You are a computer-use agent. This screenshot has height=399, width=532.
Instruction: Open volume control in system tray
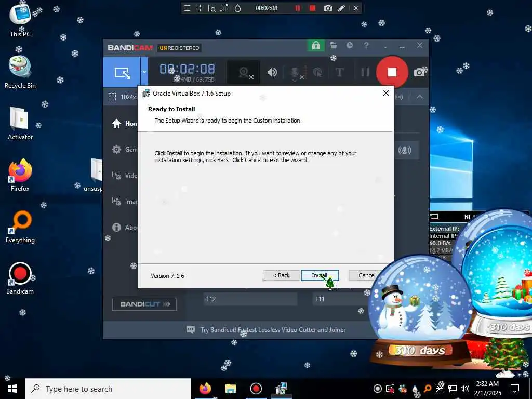coord(464,389)
